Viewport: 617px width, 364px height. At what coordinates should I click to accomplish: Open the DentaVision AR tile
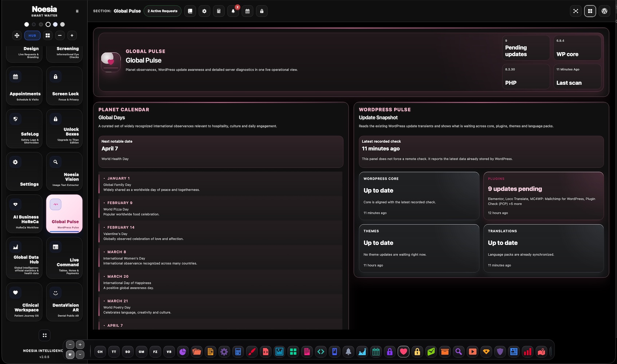click(x=64, y=302)
